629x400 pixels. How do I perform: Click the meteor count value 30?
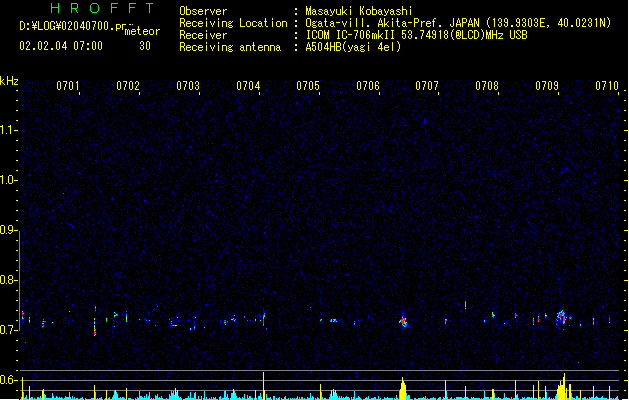tap(145, 46)
